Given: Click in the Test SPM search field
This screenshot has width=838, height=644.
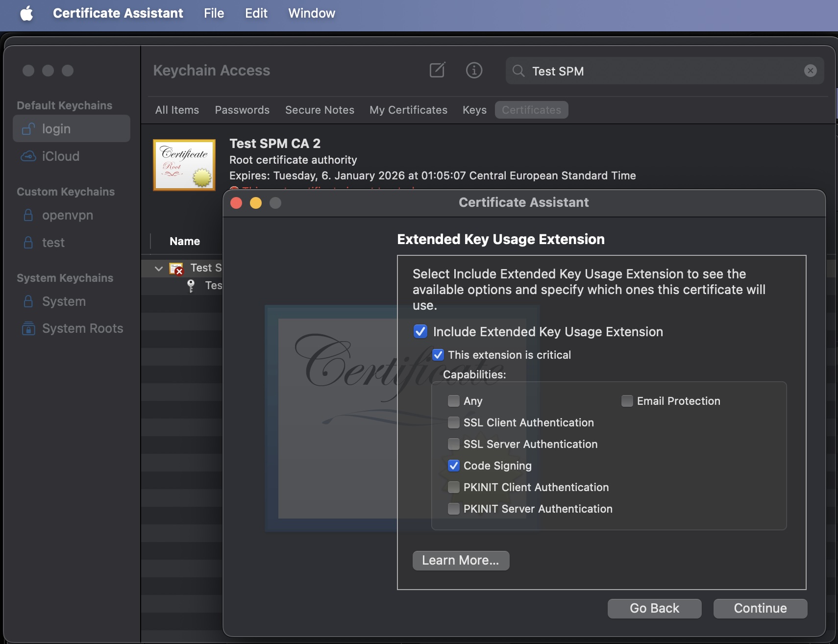Looking at the screenshot, I should point(664,71).
